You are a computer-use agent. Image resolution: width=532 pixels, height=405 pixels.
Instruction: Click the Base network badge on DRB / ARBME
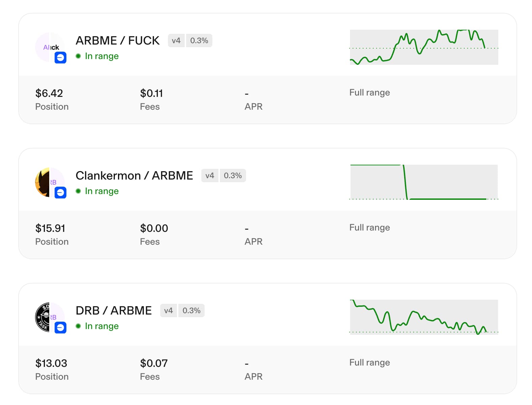point(60,328)
